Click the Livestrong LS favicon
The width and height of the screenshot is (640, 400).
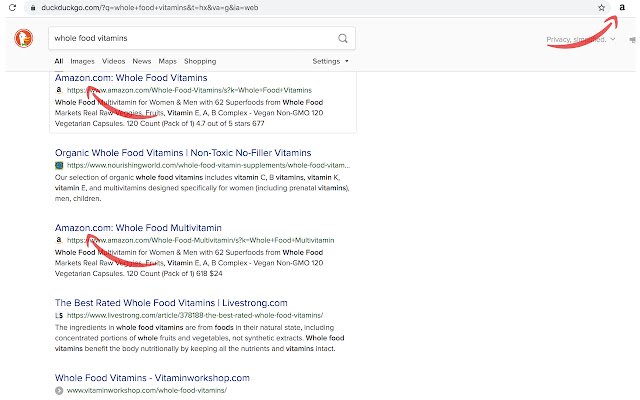59,315
